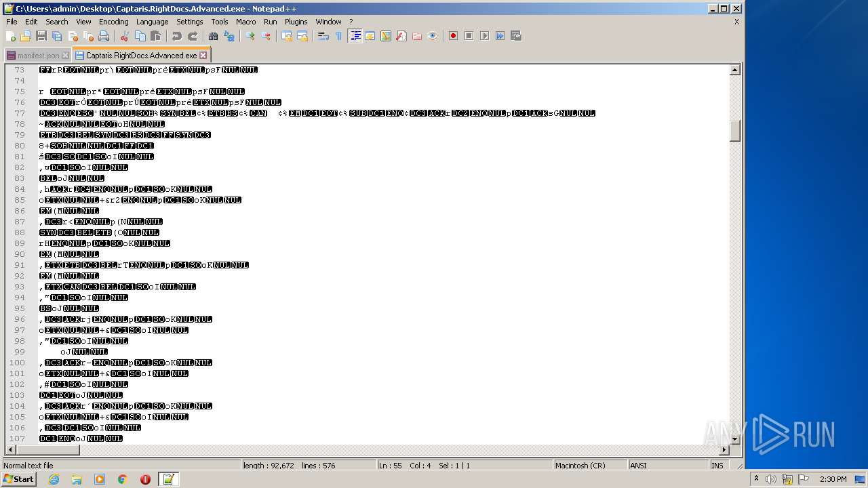Open Find with the binoculars icon
The width and height of the screenshot is (868, 488).
(213, 36)
